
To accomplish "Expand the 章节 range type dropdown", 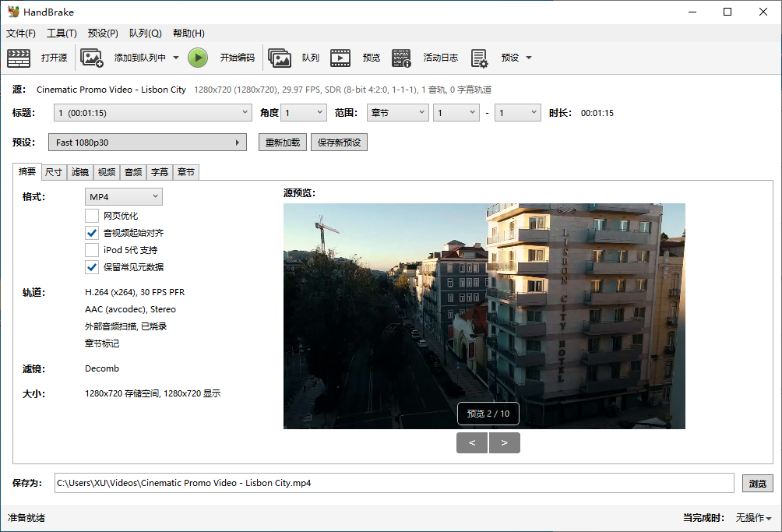I will (397, 113).
